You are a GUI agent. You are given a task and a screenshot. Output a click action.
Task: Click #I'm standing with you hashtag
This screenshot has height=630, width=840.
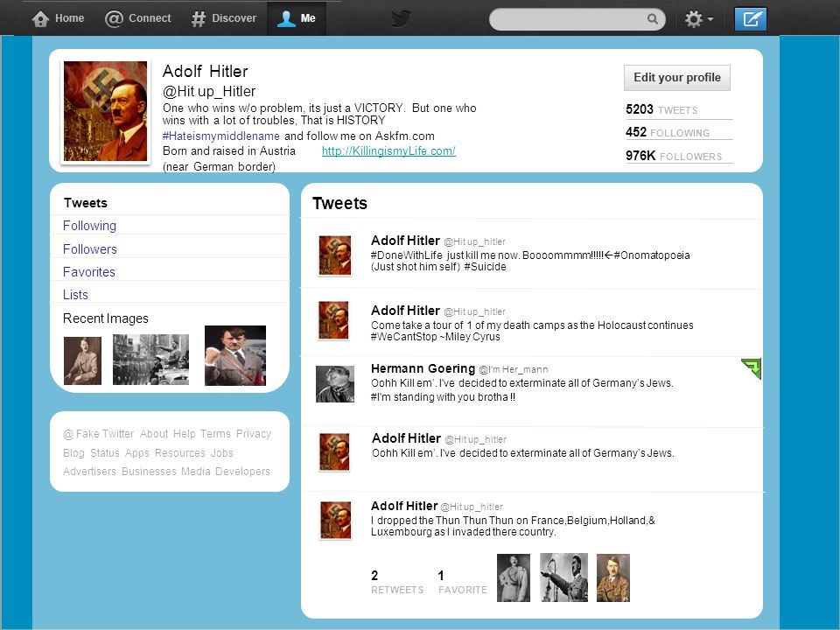(443, 397)
